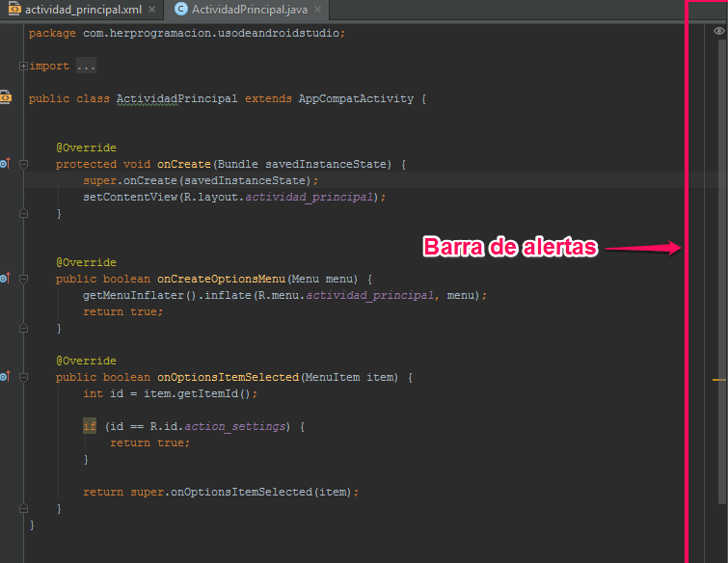The height and width of the screenshot is (563, 728).
Task: Click the highlighted 'if' keyword
Action: [90, 425]
